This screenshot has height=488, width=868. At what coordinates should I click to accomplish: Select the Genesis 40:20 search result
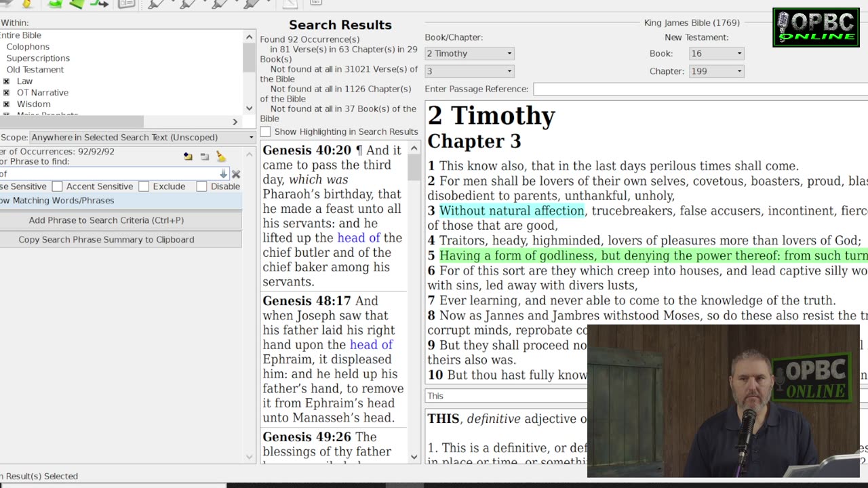pos(334,216)
